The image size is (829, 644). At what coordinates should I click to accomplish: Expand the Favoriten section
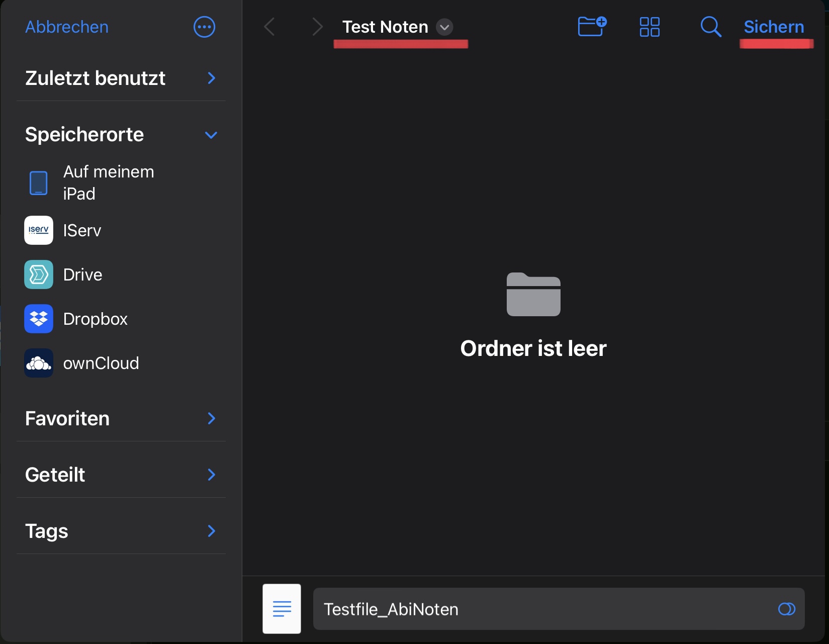coord(211,418)
